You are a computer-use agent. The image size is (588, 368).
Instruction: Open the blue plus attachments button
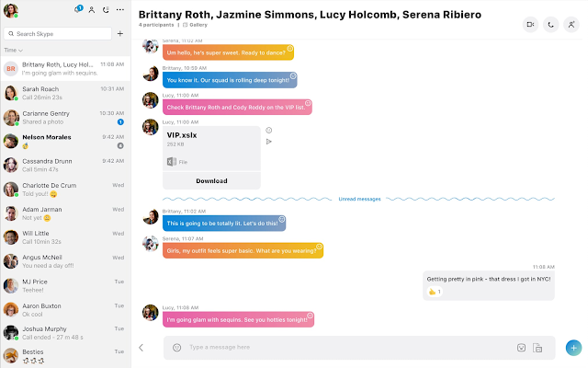pos(573,348)
